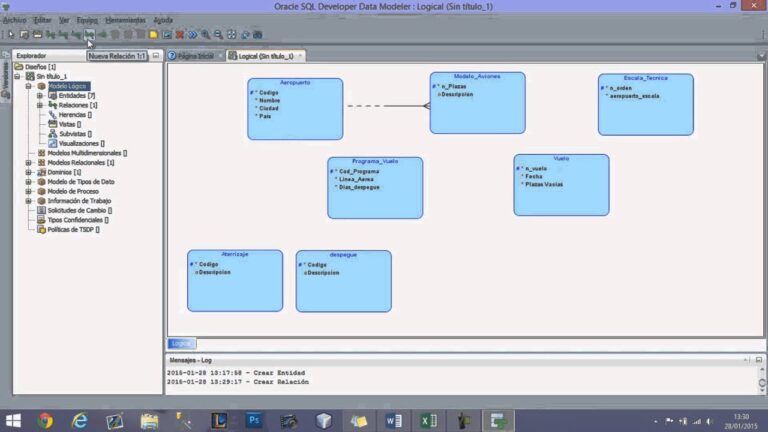
Task: Select the Modelo_Aviones entity box
Action: (x=478, y=103)
